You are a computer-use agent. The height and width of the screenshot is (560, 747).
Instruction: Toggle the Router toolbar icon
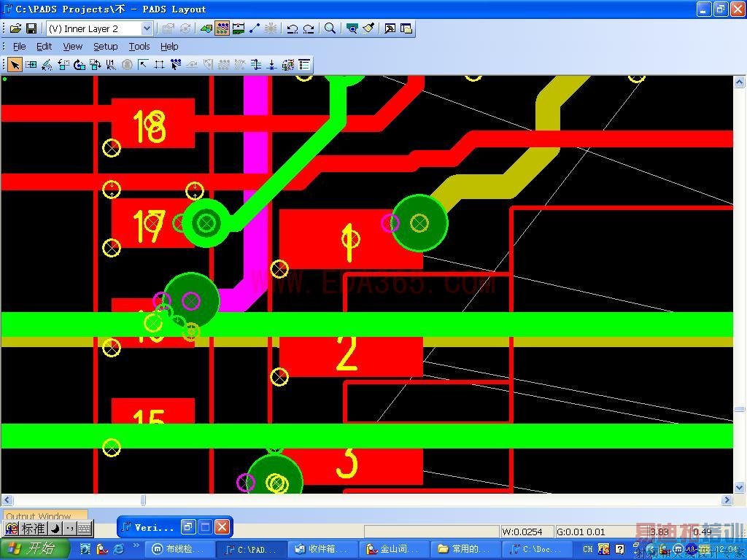222,28
